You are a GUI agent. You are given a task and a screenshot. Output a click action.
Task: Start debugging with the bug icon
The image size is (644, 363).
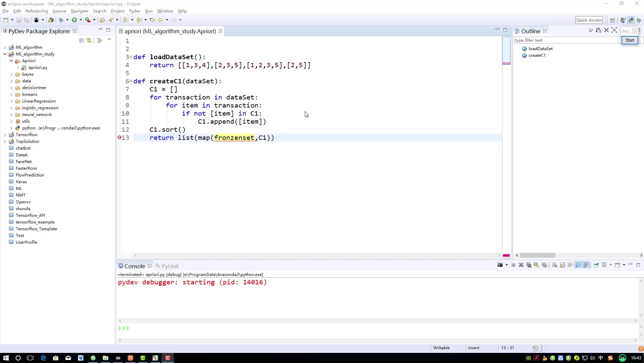click(x=61, y=20)
